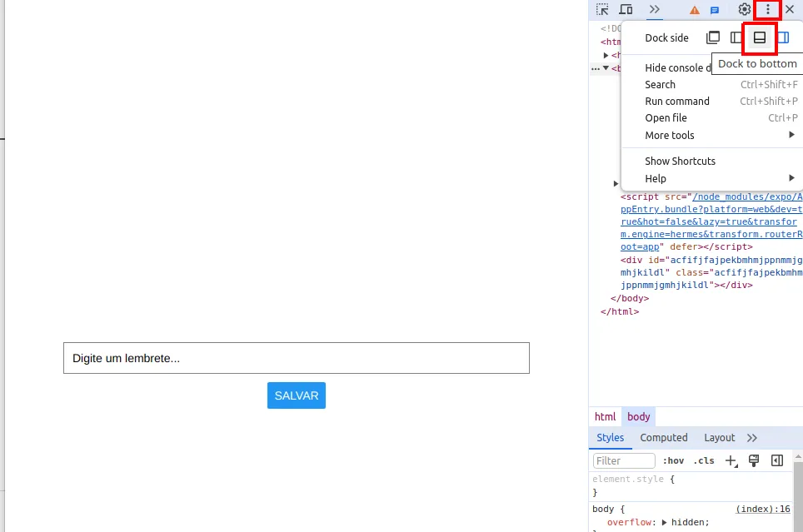Add a new style rule plus icon
This screenshot has width=803, height=532.
click(731, 461)
